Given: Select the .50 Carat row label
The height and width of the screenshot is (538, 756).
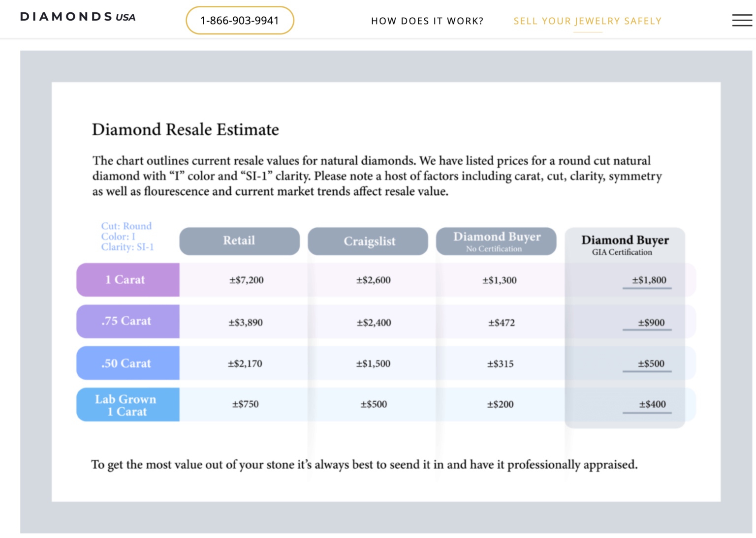Looking at the screenshot, I should click(127, 363).
